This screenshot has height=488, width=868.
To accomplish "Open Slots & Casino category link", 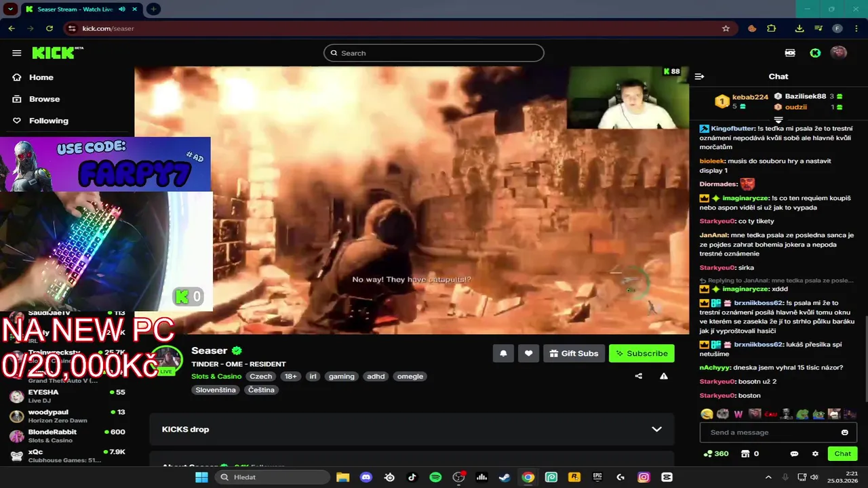I will coord(216,376).
